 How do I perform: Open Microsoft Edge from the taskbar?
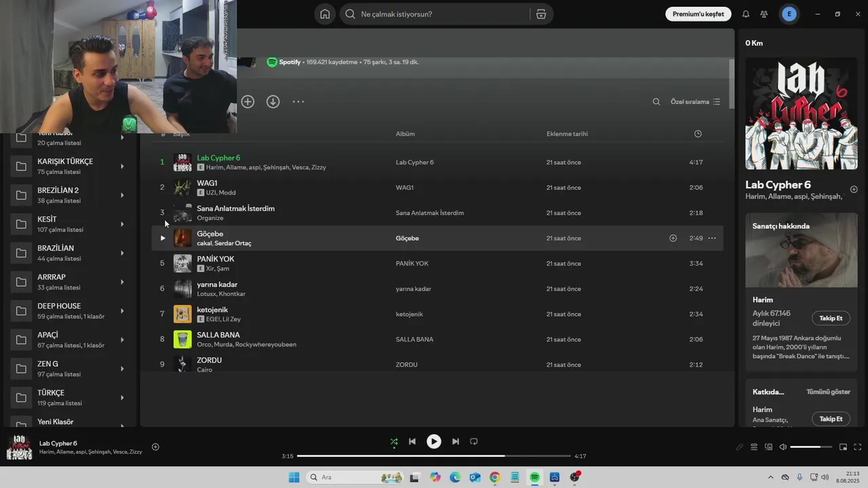point(455,477)
